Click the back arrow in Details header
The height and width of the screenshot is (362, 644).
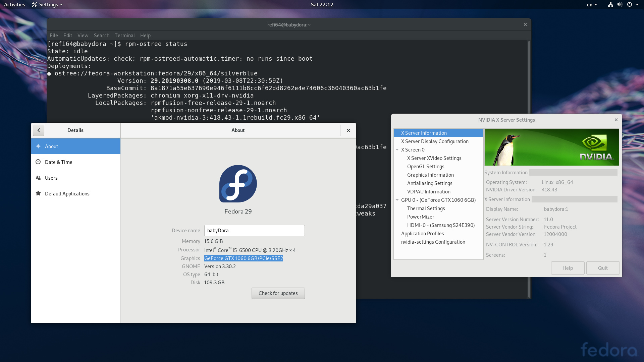point(39,130)
